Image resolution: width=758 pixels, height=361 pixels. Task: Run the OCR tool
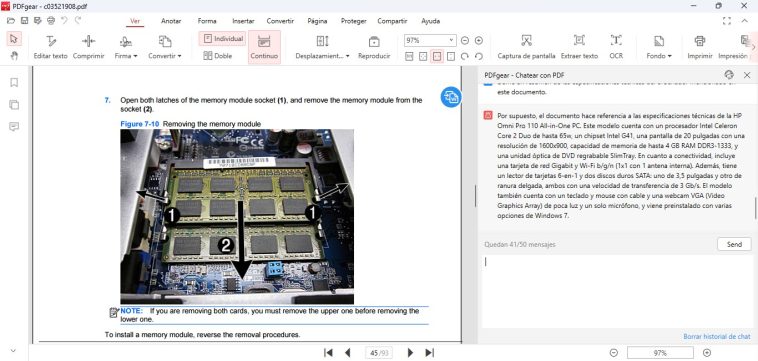pyautogui.click(x=616, y=47)
